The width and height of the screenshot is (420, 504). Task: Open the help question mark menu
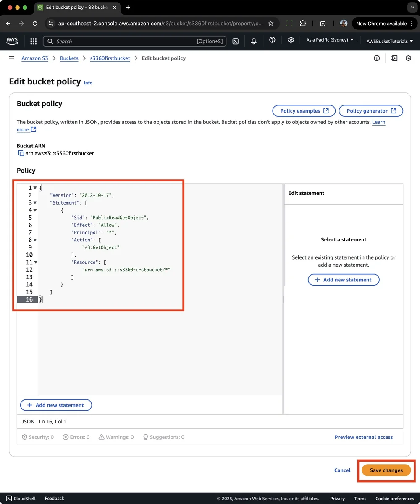point(272,40)
